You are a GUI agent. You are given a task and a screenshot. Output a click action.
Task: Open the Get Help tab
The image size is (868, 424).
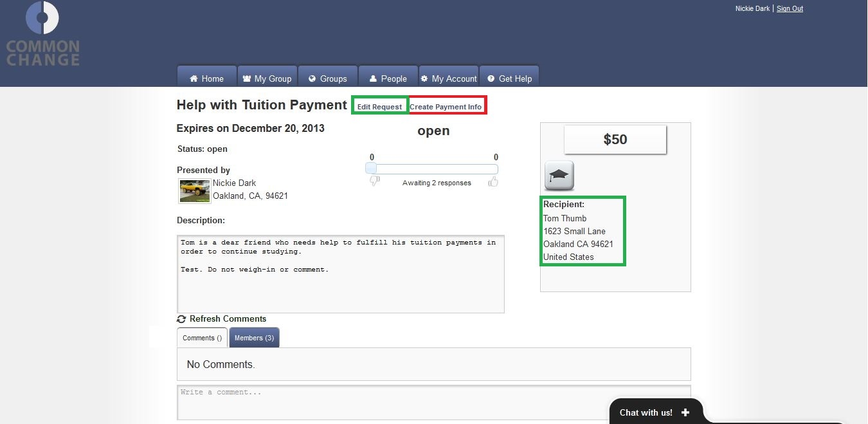(x=509, y=78)
